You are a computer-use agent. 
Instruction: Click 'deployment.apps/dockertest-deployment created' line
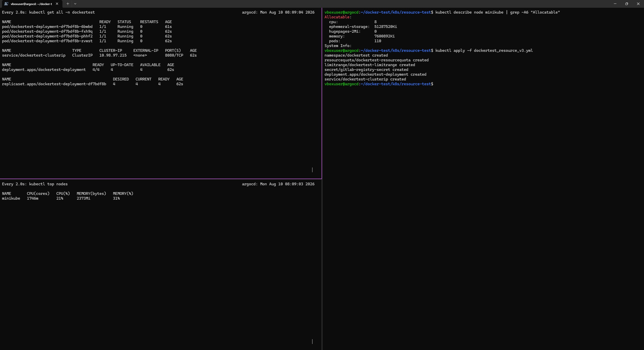tap(375, 74)
